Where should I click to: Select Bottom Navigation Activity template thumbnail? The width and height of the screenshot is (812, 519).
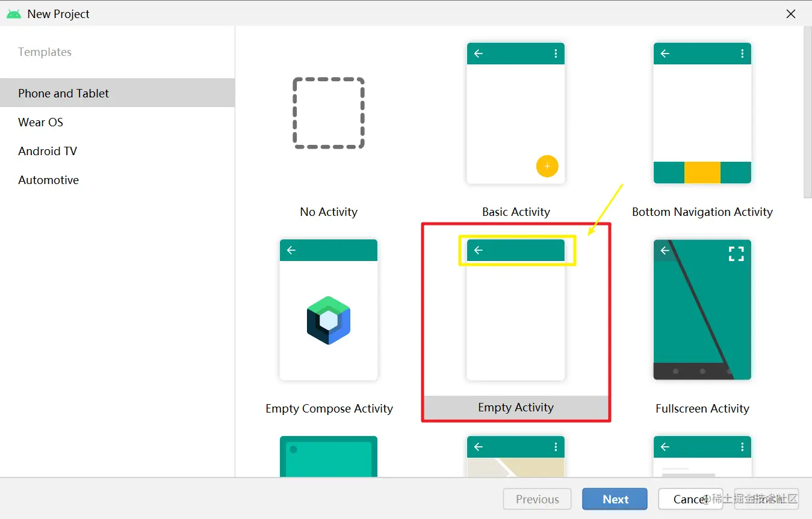point(702,113)
